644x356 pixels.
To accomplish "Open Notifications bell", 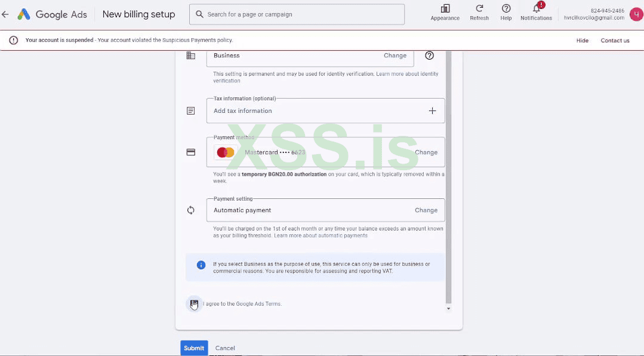I will 536,13.
